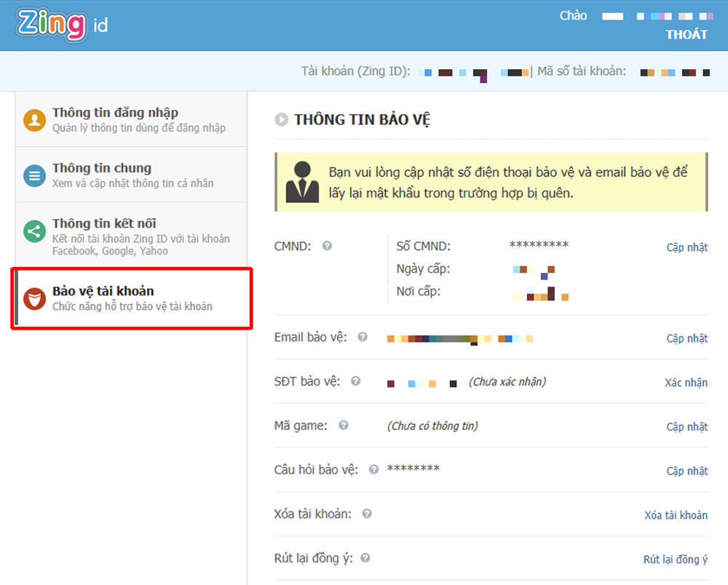
Task: Click the green share icon for Thông tin kết nối
Action: (34, 232)
